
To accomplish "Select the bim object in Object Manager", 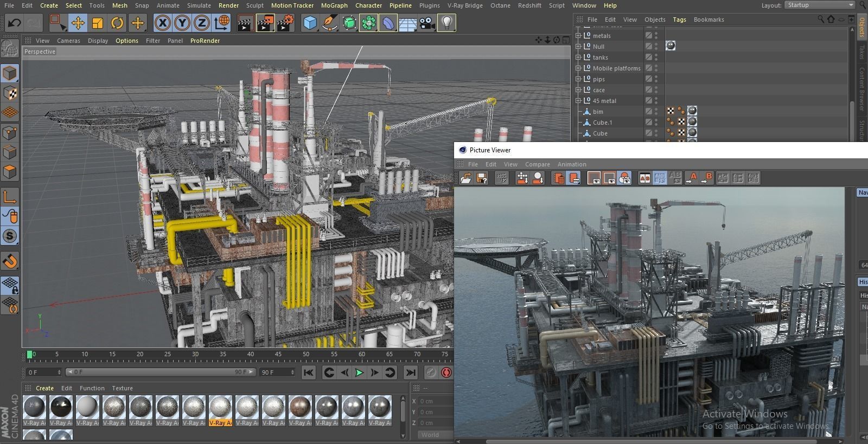I will click(598, 112).
